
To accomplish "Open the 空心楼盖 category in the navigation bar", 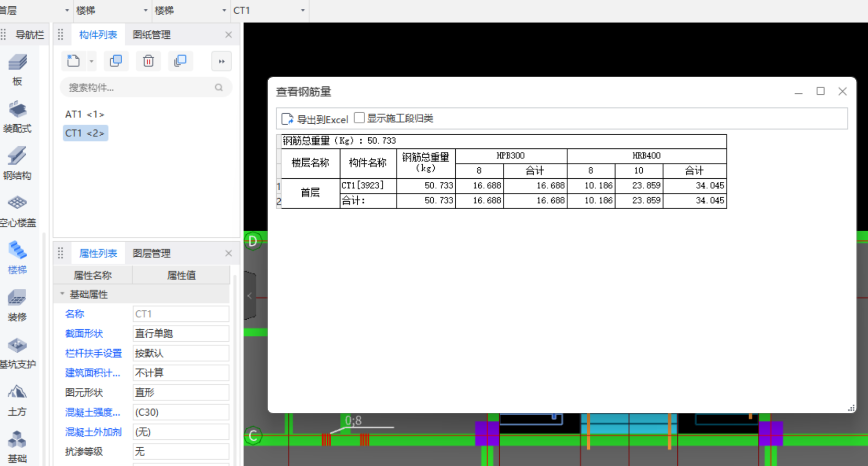I will click(17, 211).
